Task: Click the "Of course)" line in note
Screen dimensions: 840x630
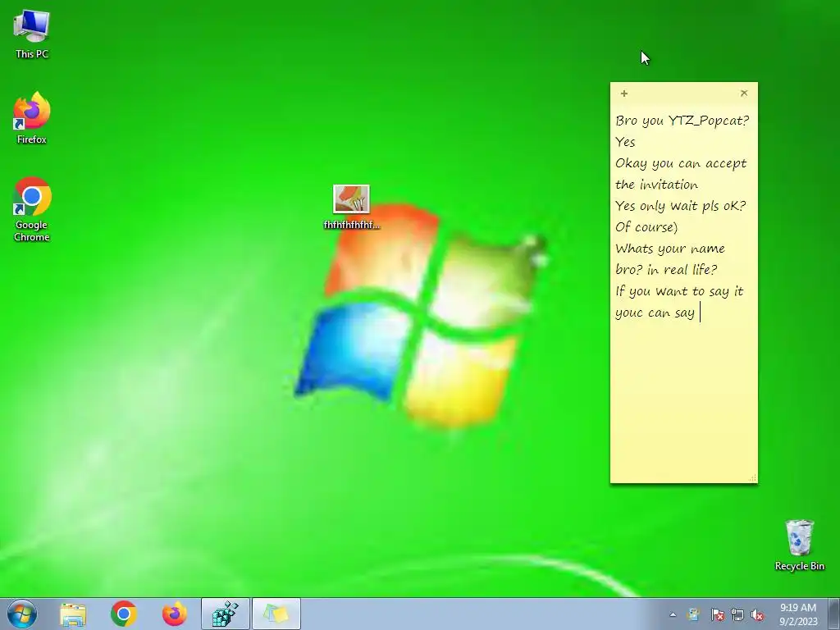Action: [646, 227]
